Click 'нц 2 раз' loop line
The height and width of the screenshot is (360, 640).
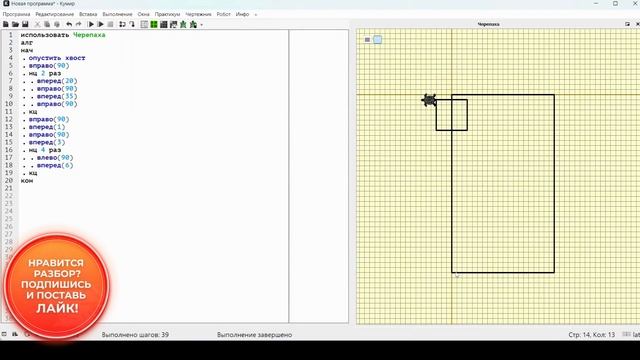pyautogui.click(x=45, y=73)
